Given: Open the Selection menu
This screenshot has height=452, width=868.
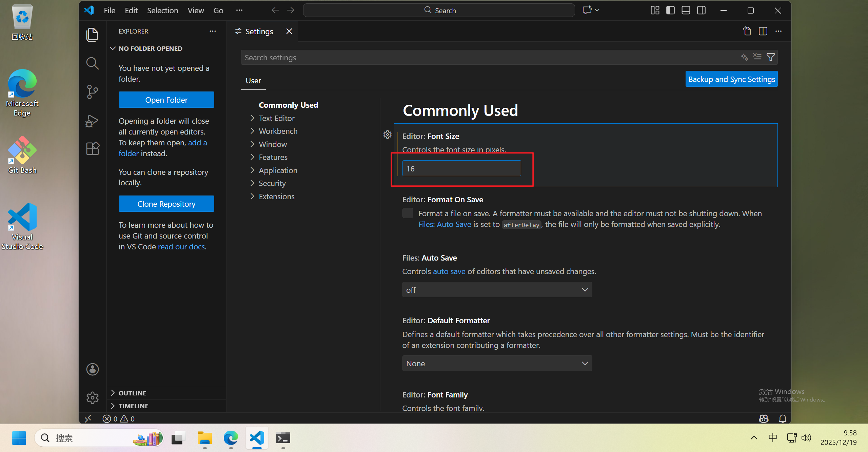Looking at the screenshot, I should click(162, 11).
